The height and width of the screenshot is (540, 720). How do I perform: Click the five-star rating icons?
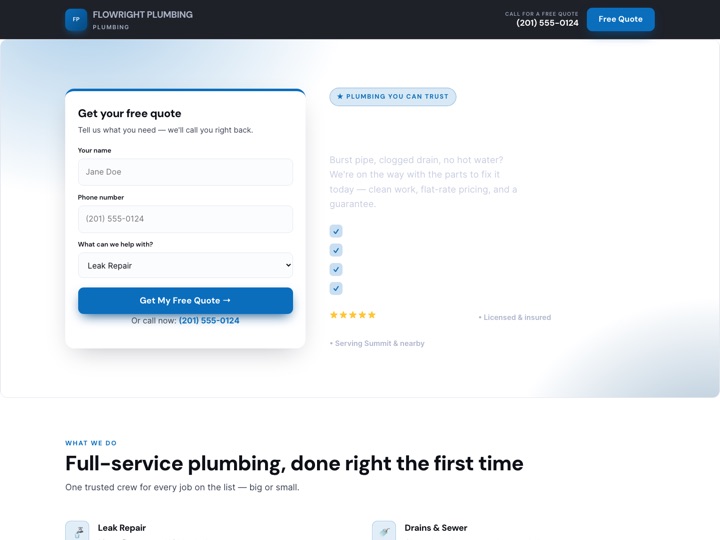pos(353,315)
